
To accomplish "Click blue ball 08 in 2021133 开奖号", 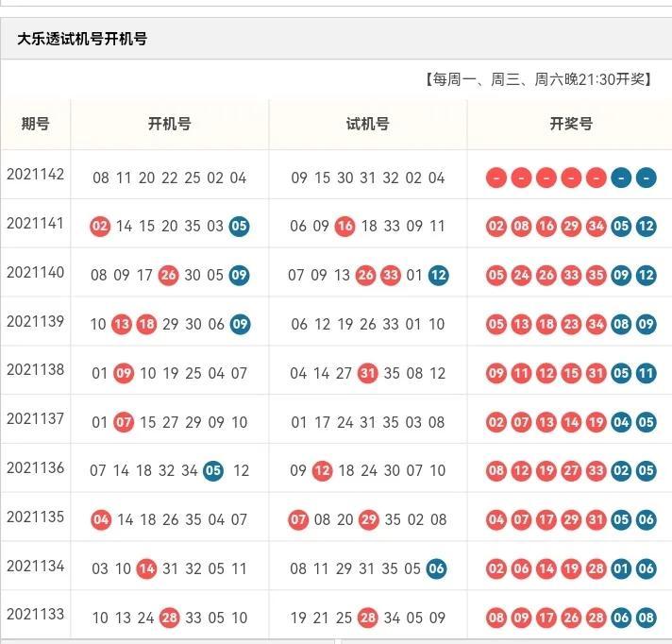I will (647, 618).
